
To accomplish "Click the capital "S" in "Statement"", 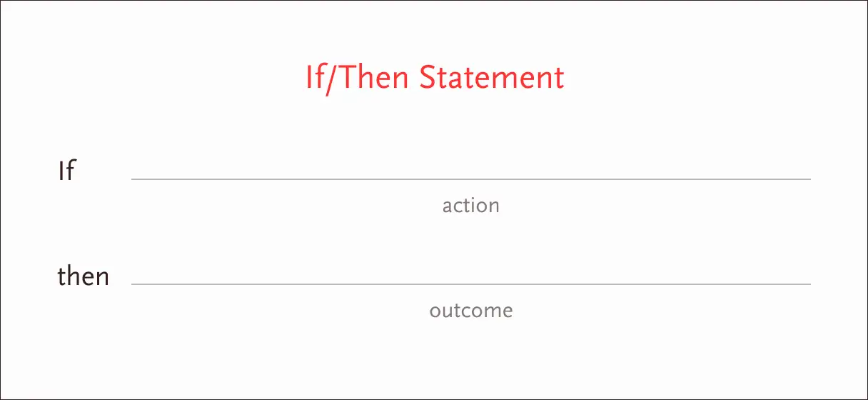I will pos(427,77).
